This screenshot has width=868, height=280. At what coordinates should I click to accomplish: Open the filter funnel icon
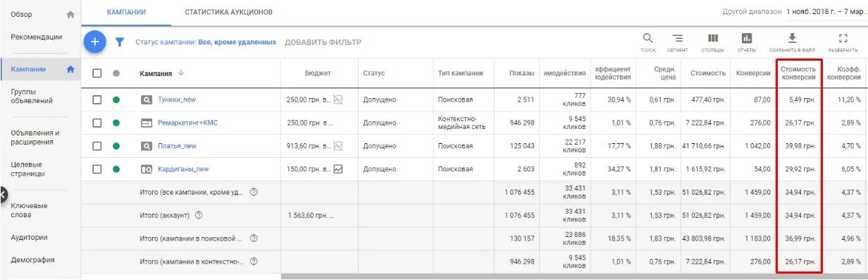click(x=120, y=42)
